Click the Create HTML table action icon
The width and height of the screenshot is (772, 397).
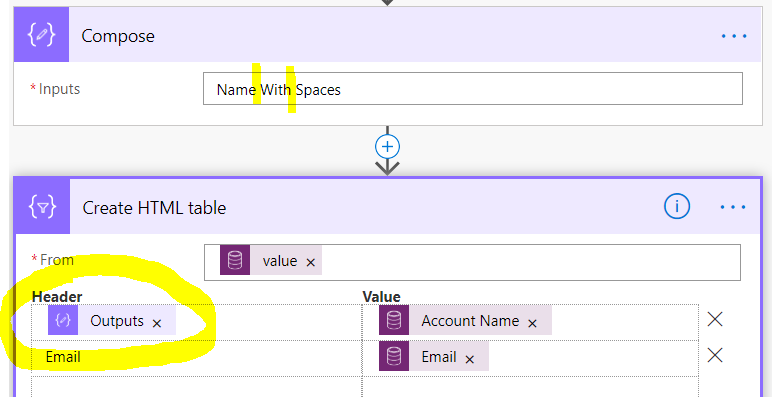(42, 206)
